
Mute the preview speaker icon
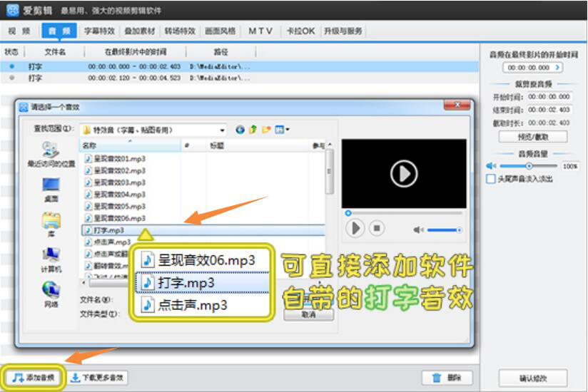click(418, 230)
